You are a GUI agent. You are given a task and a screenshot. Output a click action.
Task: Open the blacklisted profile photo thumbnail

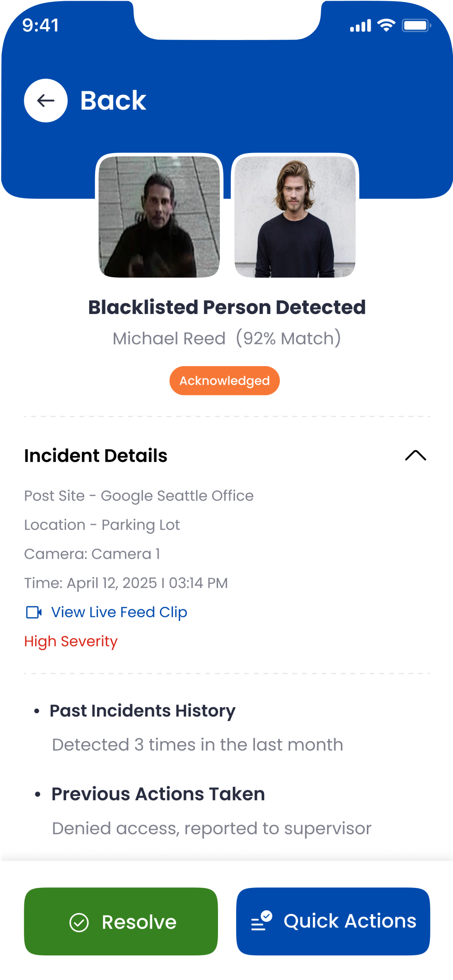click(x=295, y=216)
